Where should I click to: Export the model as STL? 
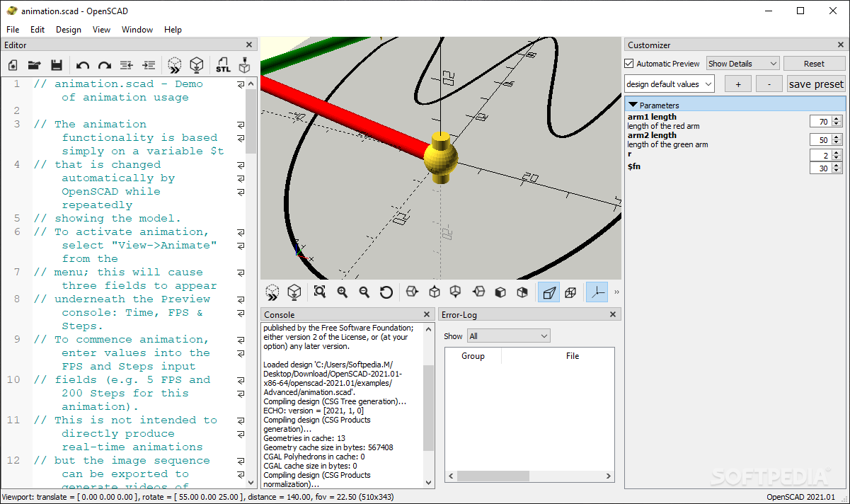pos(223,65)
